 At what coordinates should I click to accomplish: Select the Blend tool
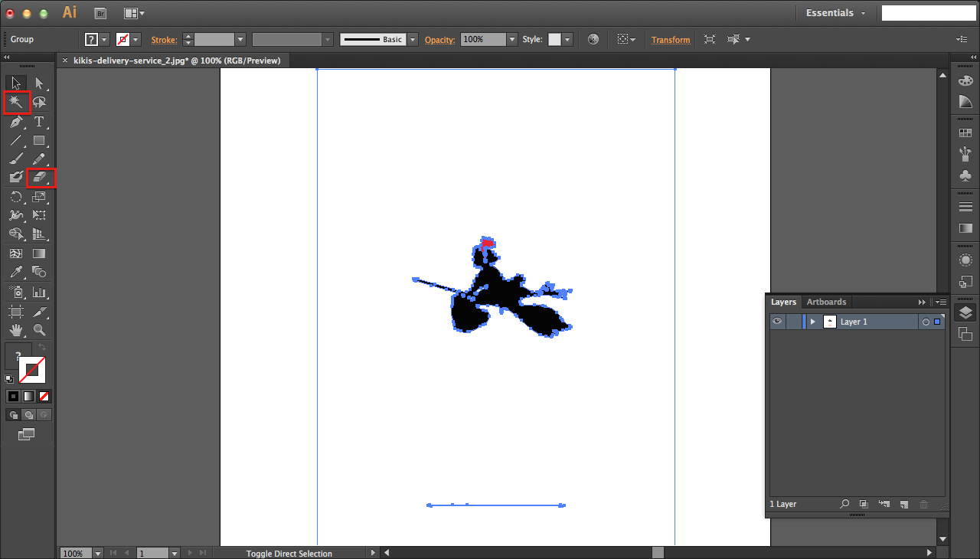pyautogui.click(x=39, y=273)
